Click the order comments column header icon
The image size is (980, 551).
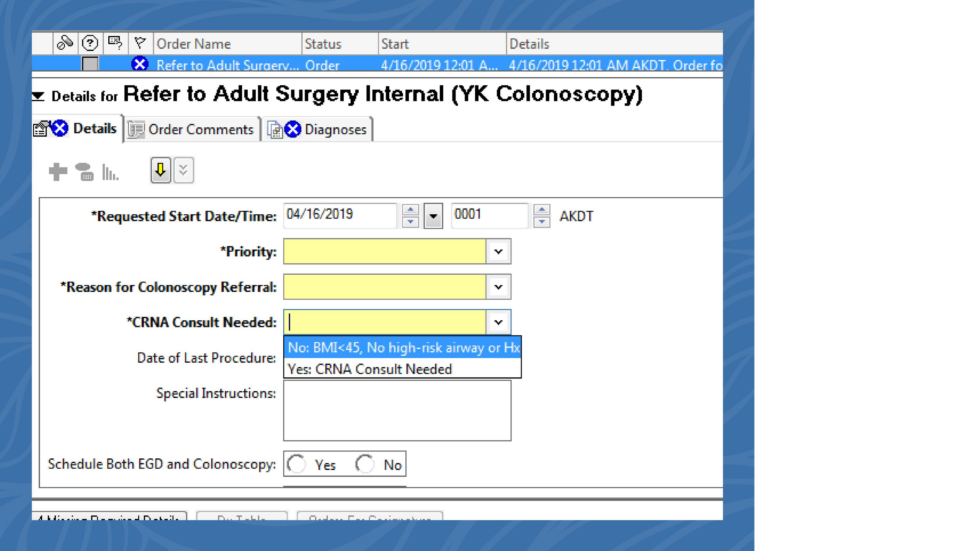115,42
